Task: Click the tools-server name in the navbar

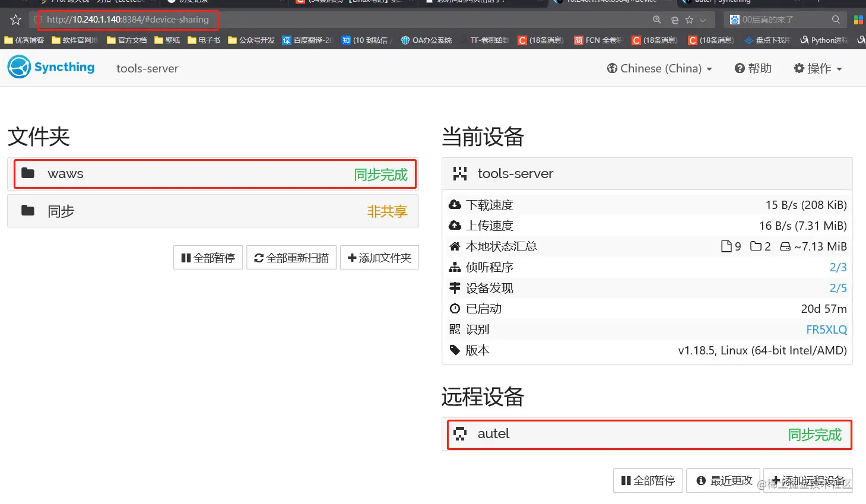Action: pos(147,68)
